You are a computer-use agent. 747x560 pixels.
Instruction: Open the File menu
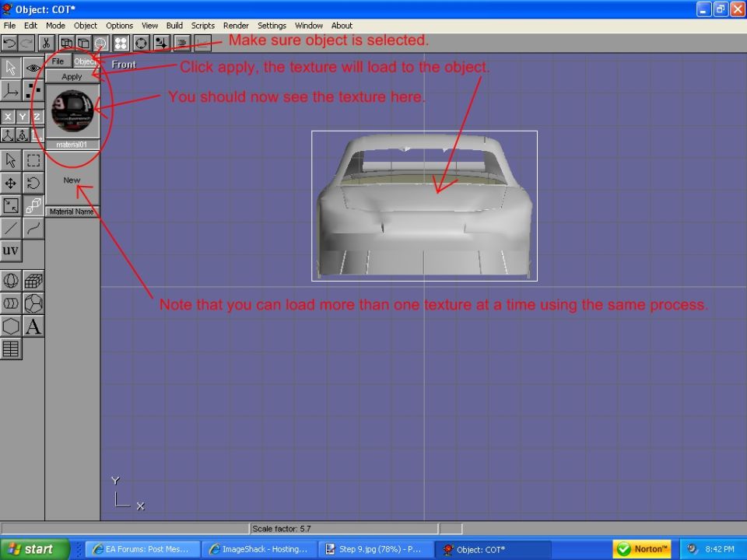pos(9,26)
